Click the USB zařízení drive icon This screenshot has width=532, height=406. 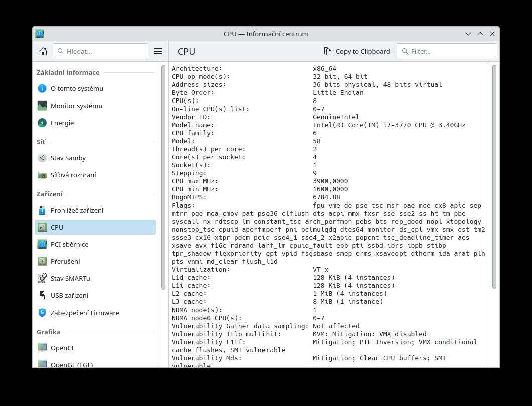tap(42, 295)
